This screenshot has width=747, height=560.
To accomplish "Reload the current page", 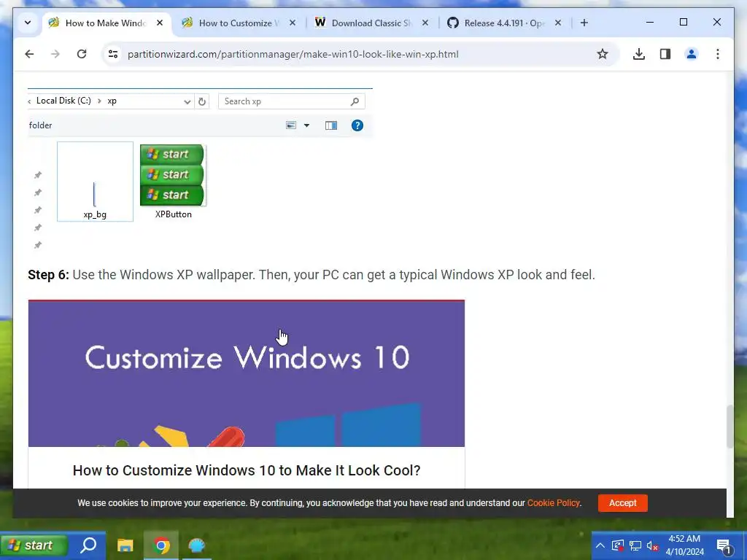I will (x=82, y=54).
